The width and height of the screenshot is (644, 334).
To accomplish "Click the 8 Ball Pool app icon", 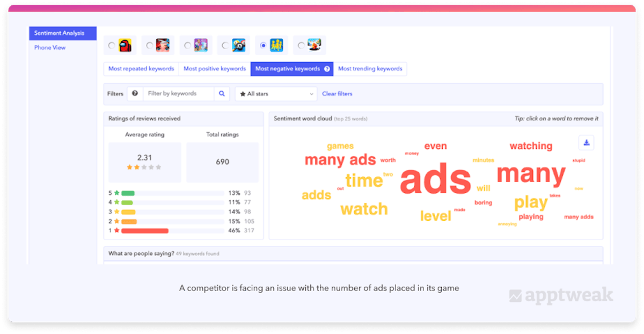I will 239,46.
